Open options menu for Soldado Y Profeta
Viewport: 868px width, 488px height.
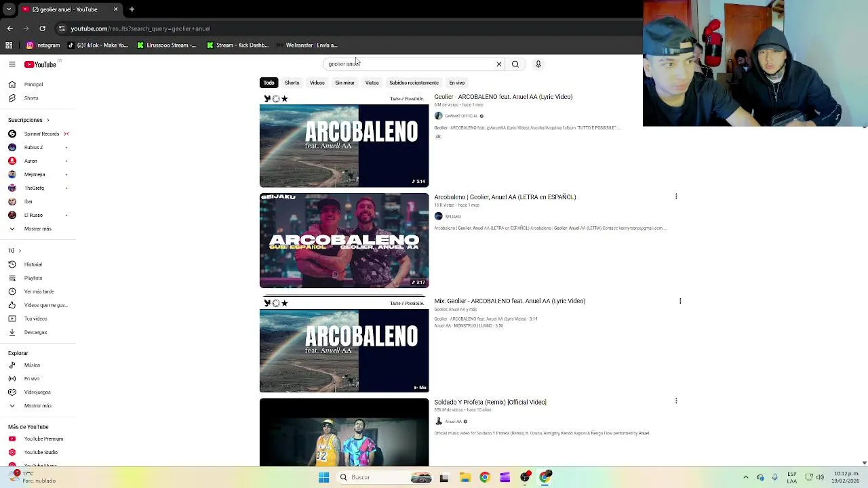pos(676,401)
